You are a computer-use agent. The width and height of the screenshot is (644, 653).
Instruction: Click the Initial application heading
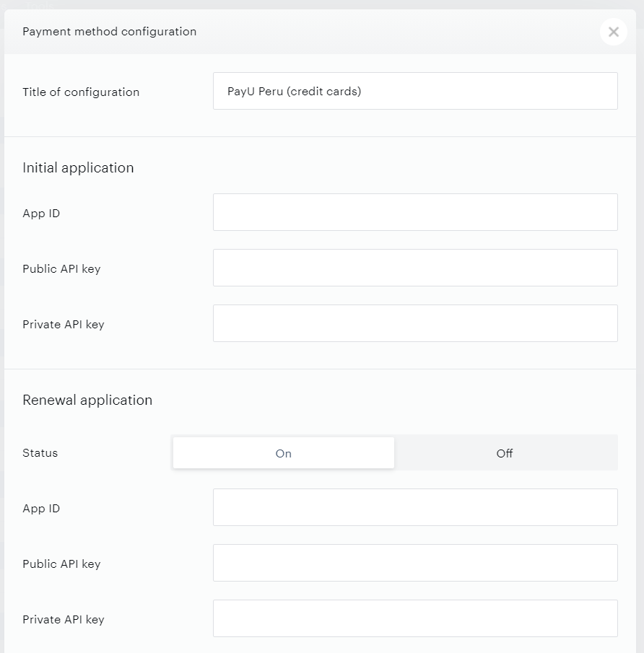(78, 168)
